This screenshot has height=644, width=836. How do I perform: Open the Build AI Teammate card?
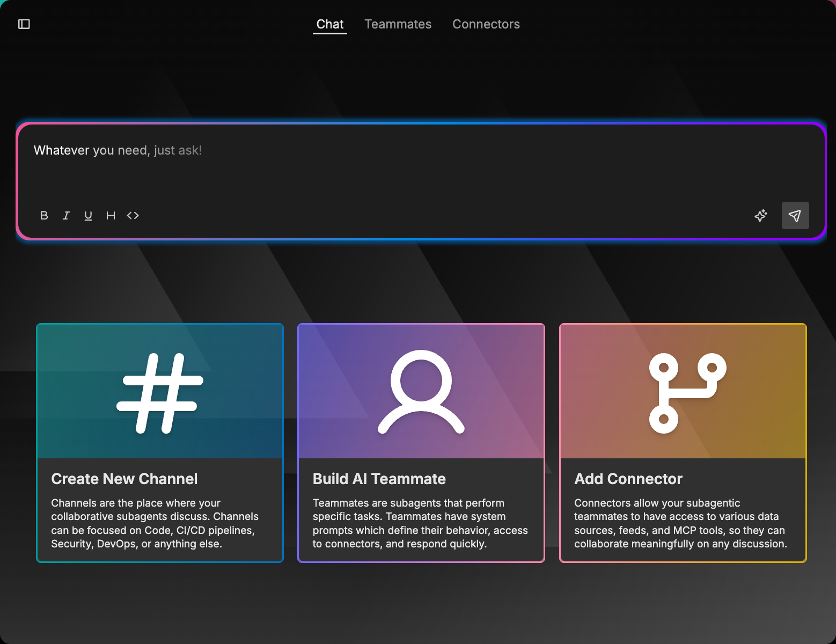click(421, 443)
